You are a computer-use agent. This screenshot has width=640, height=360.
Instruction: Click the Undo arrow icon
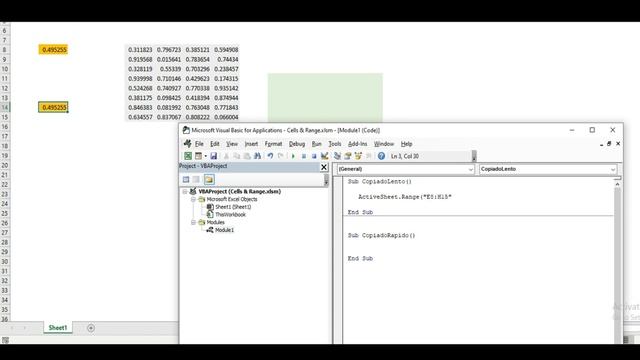click(x=270, y=156)
